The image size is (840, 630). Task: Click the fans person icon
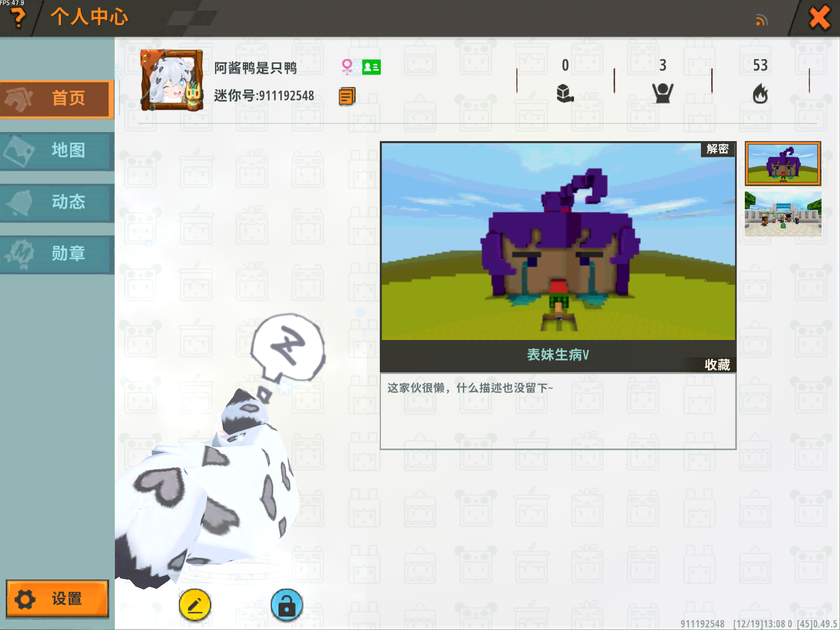(662, 94)
